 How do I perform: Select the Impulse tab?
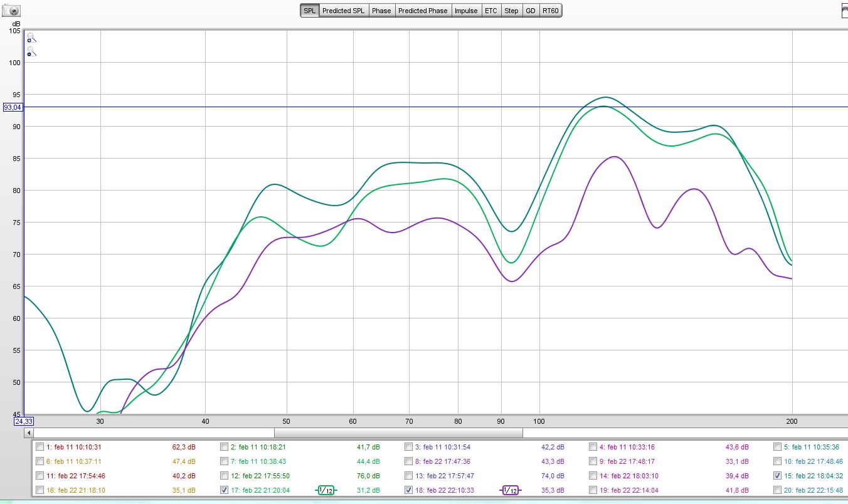pyautogui.click(x=466, y=11)
